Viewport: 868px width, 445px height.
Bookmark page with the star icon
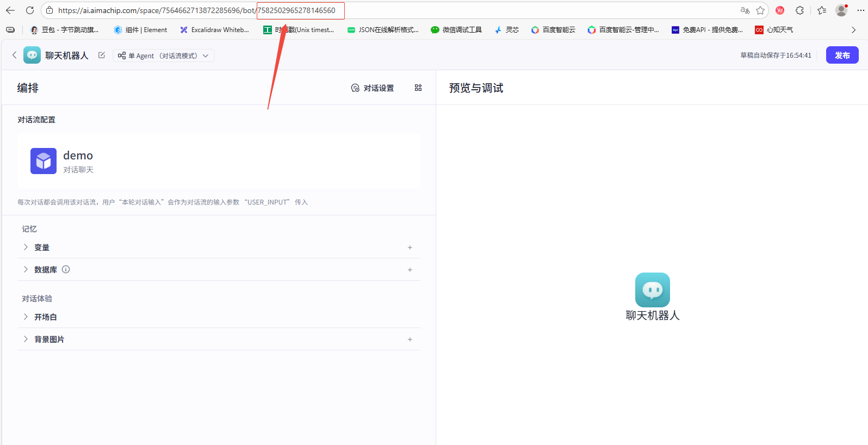[760, 10]
